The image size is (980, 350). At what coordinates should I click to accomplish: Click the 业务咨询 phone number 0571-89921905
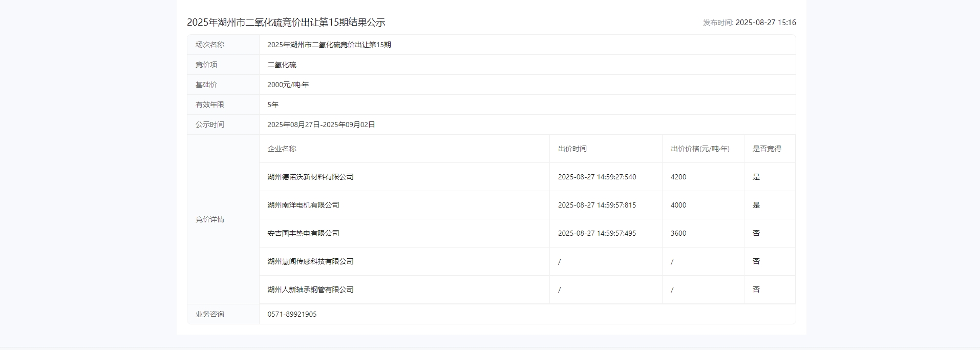(x=292, y=314)
